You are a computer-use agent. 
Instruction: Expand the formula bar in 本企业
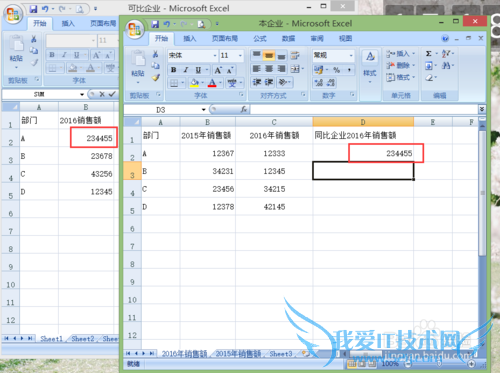pos(482,109)
